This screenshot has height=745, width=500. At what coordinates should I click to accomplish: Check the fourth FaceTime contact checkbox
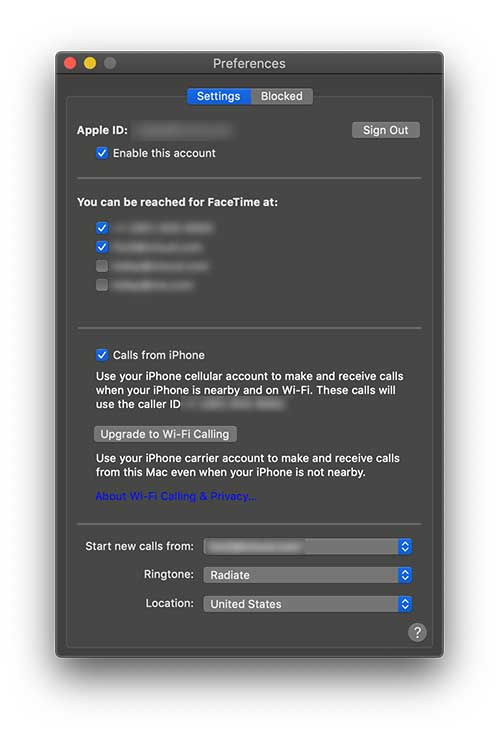click(x=102, y=285)
